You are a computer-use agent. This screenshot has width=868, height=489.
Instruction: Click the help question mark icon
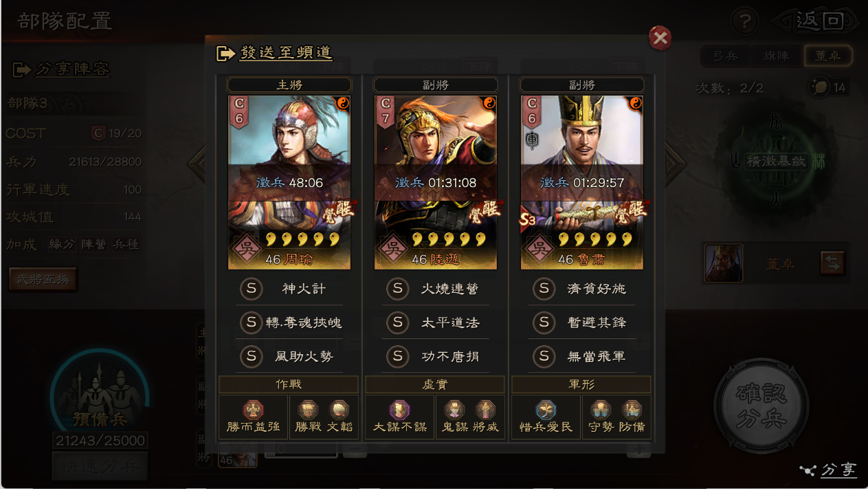click(744, 21)
